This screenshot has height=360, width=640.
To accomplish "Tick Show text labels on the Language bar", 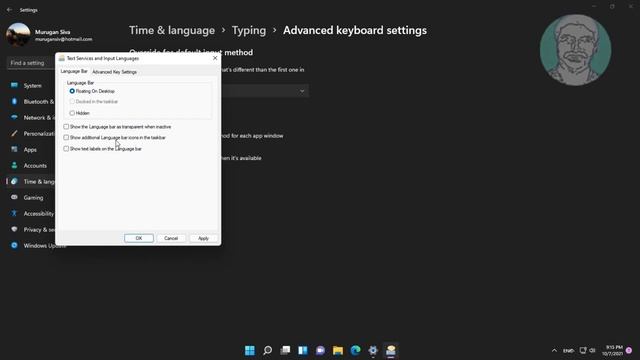I will click(66, 149).
